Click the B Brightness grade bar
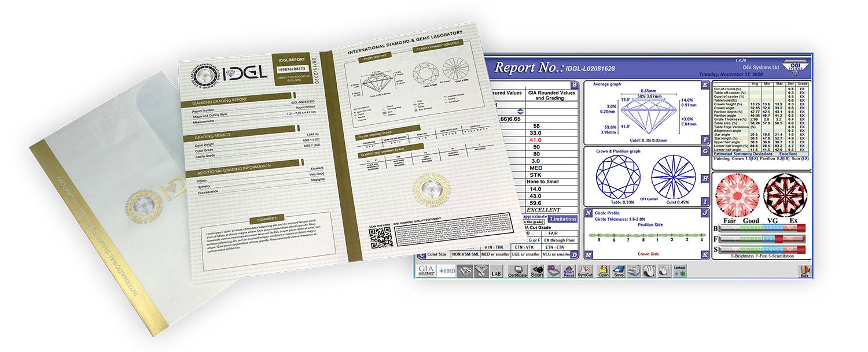This screenshot has width=868, height=352. point(763,228)
